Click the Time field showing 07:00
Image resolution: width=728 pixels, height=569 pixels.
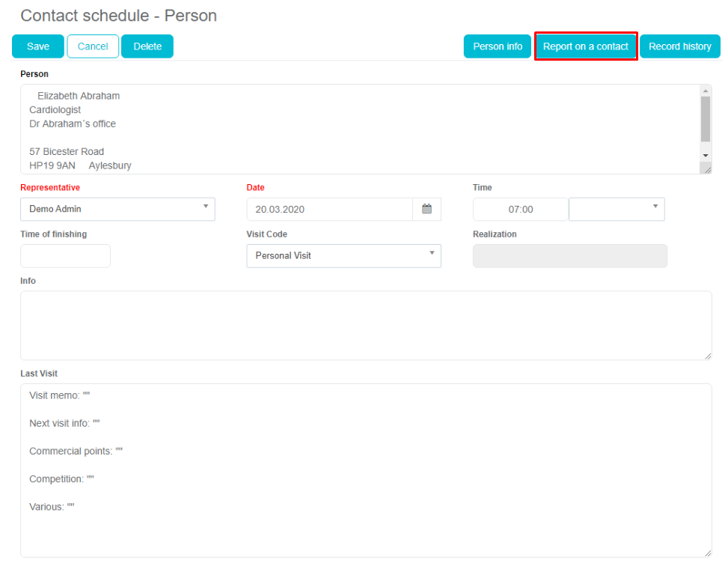pyautogui.click(x=520, y=210)
